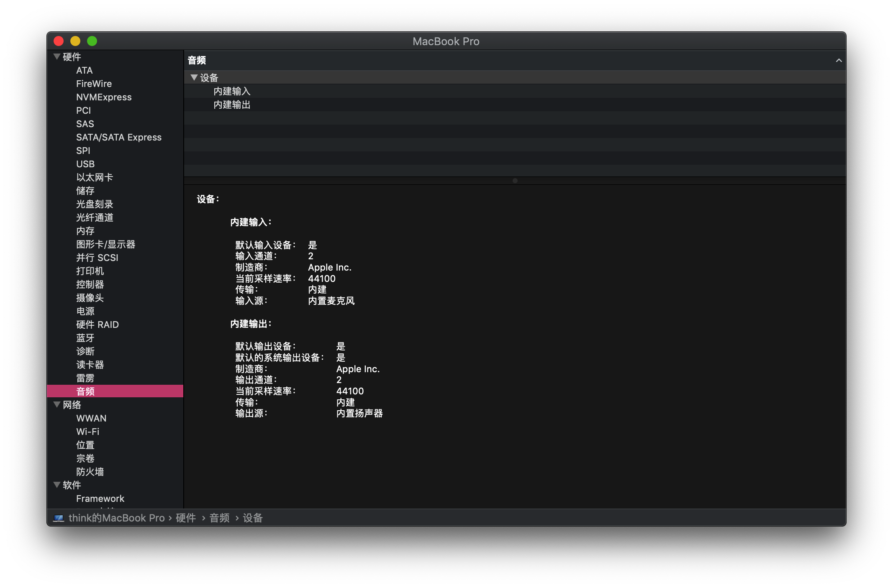Collapse the 设备 devices tree row
The width and height of the screenshot is (893, 588).
pyautogui.click(x=194, y=77)
